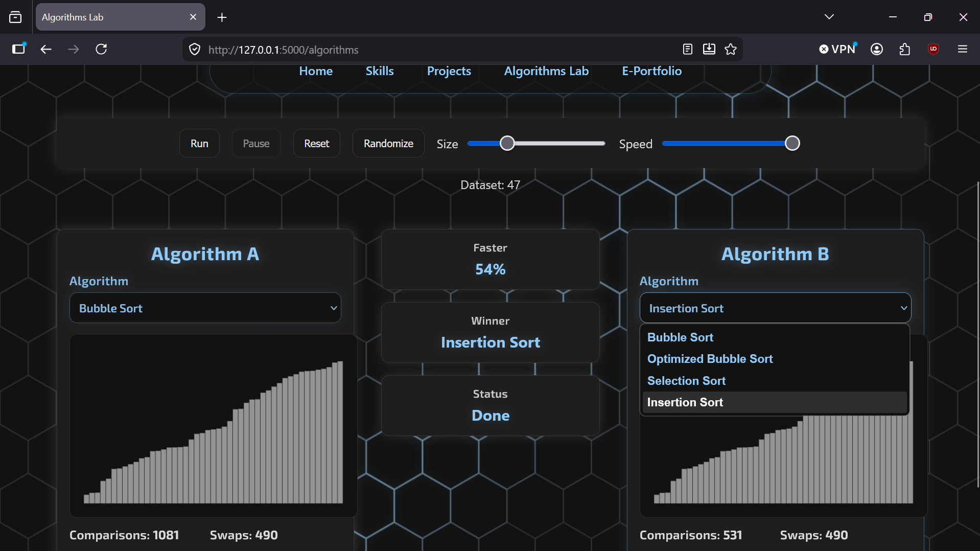Click 'Comparisons: 1081' text
The width and height of the screenshot is (980, 551).
124,535
